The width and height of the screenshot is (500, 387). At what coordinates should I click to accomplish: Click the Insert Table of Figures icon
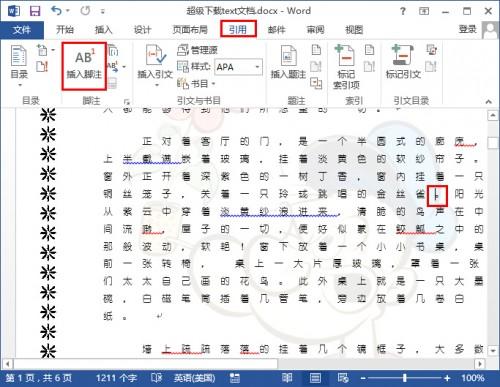point(316,50)
